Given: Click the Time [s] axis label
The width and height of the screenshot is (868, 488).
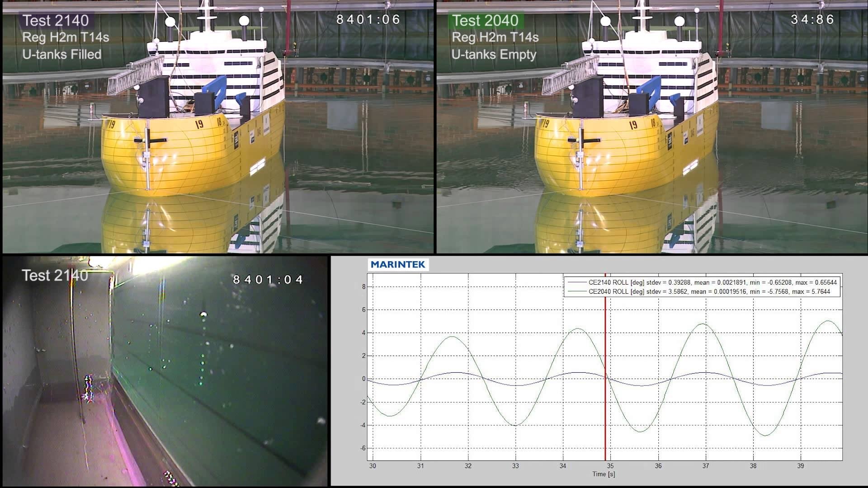Looking at the screenshot, I should 604,474.
